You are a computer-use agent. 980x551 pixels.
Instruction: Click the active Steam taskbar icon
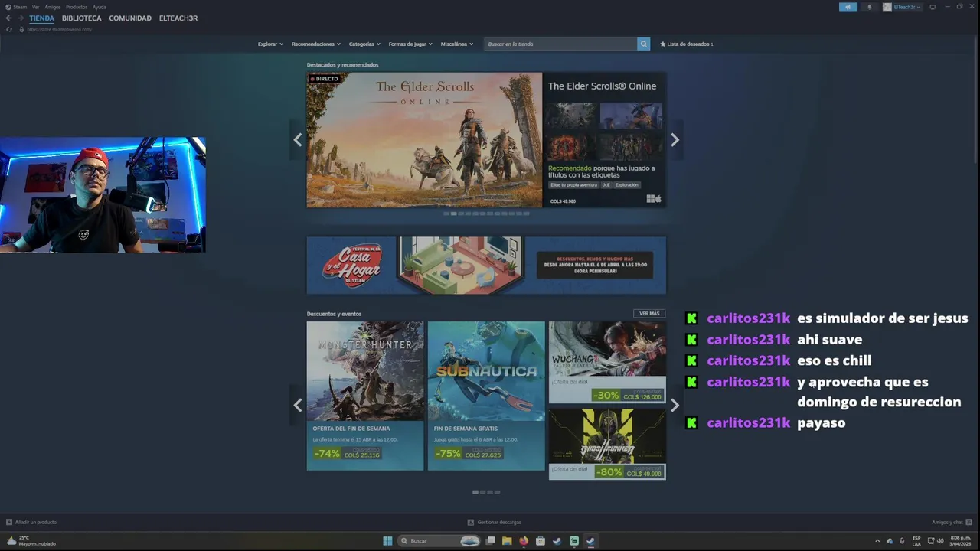pos(590,541)
